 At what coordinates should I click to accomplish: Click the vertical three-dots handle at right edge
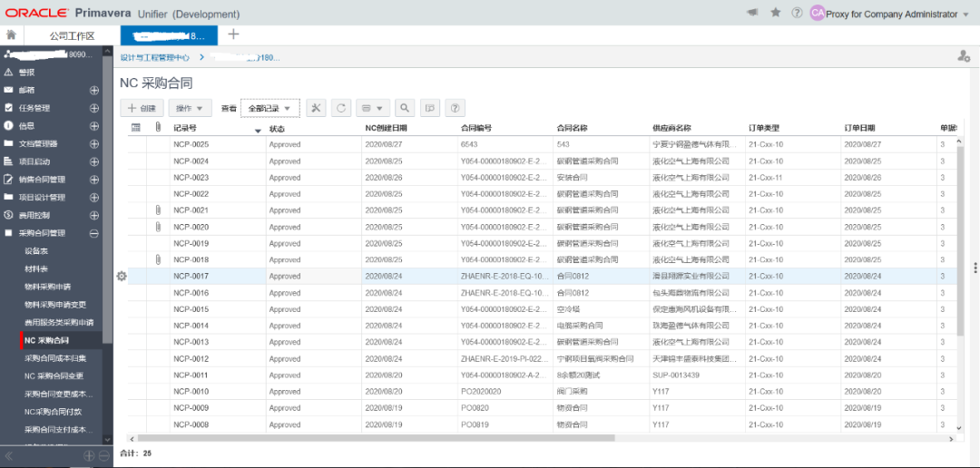point(975,268)
